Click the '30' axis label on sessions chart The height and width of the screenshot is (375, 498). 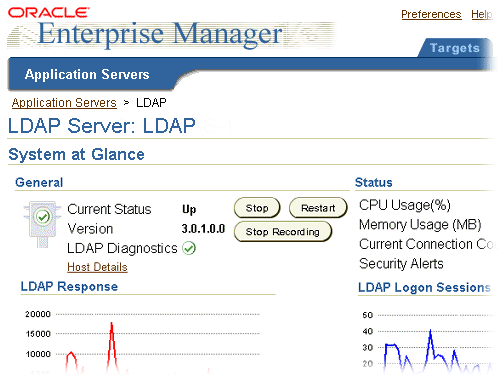368,348
